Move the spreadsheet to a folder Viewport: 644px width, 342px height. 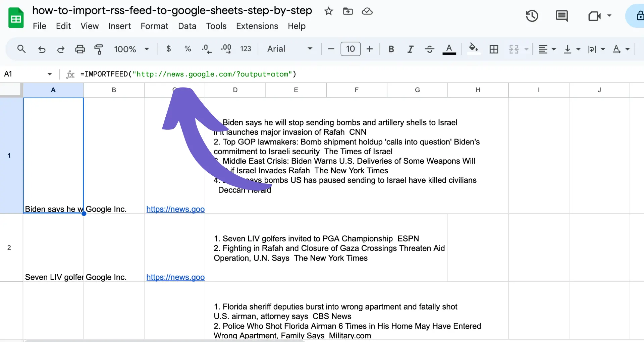(348, 11)
